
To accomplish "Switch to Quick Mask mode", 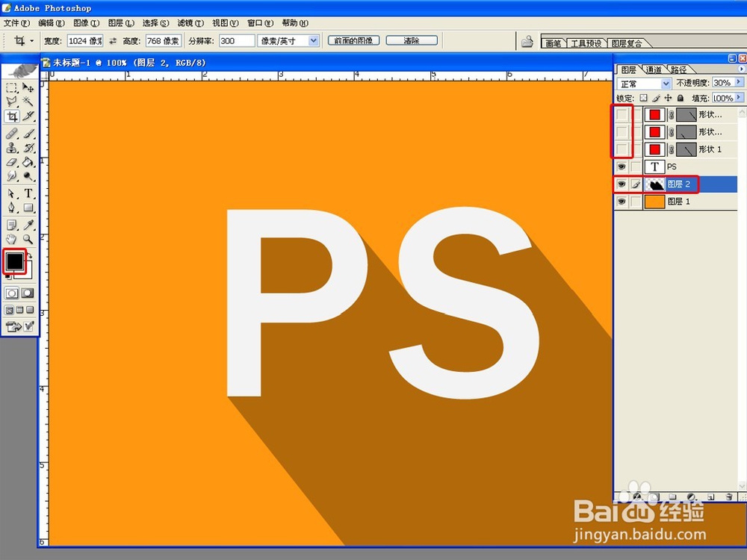I will tap(28, 293).
